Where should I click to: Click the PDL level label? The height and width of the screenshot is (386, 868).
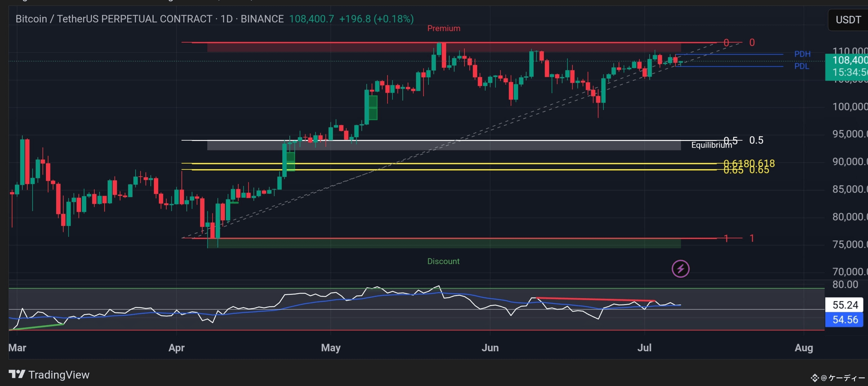tap(802, 66)
